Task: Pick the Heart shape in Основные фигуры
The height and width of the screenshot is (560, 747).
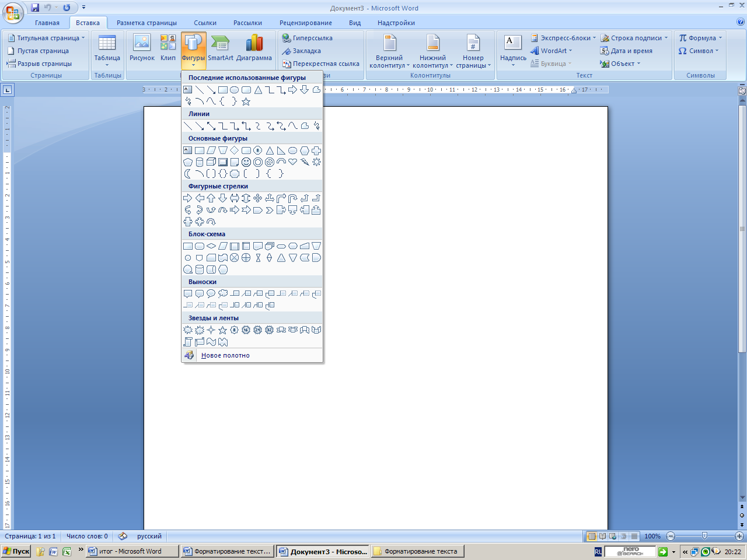Action: pos(293,162)
